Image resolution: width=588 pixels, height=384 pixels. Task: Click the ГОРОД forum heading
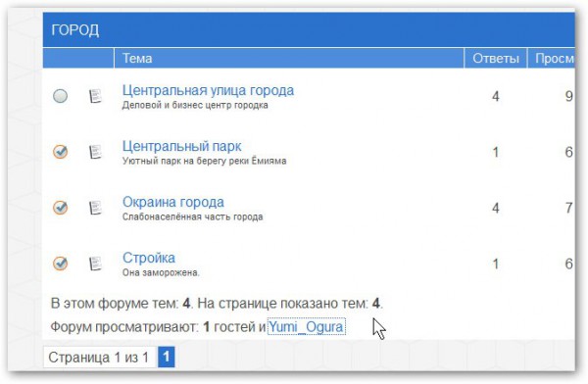(75, 30)
